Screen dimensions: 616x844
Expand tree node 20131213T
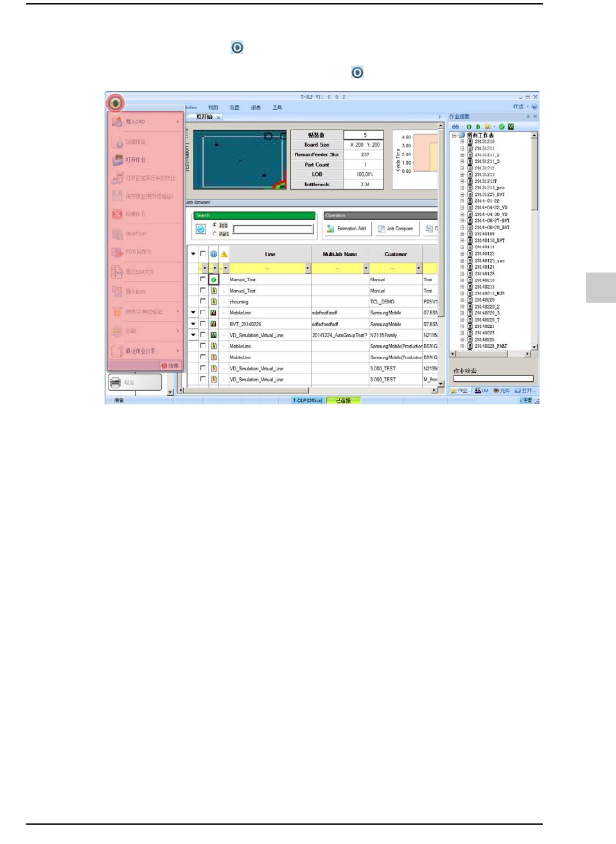pyautogui.click(x=462, y=181)
